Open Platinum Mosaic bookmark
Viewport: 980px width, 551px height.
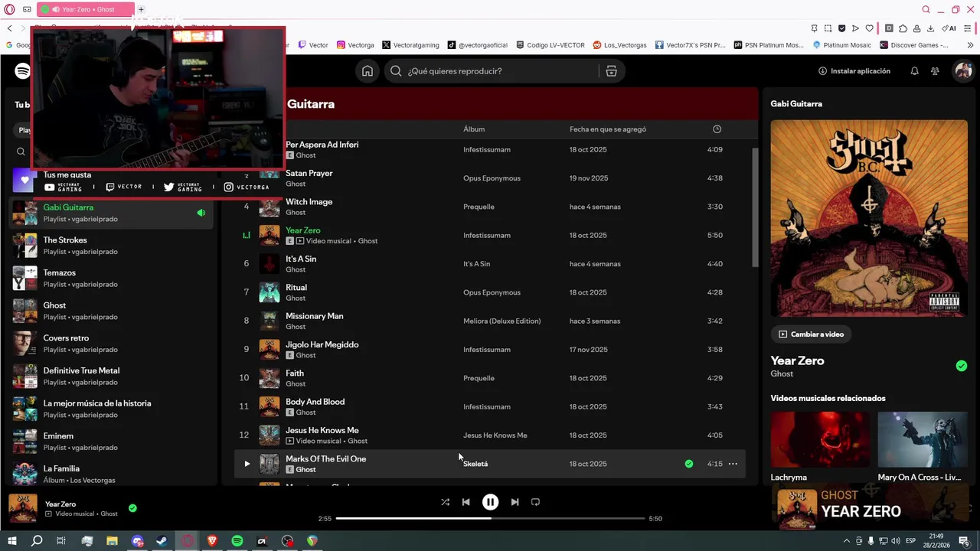click(x=841, y=45)
